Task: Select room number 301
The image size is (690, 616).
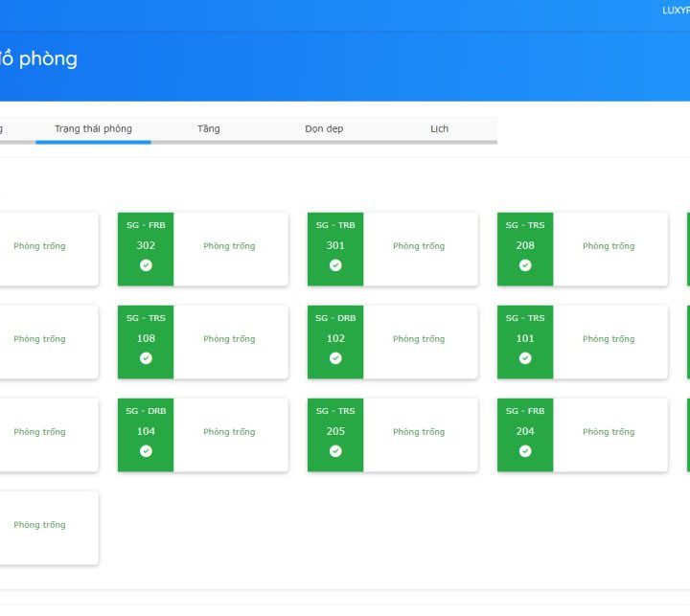Action: 335,245
